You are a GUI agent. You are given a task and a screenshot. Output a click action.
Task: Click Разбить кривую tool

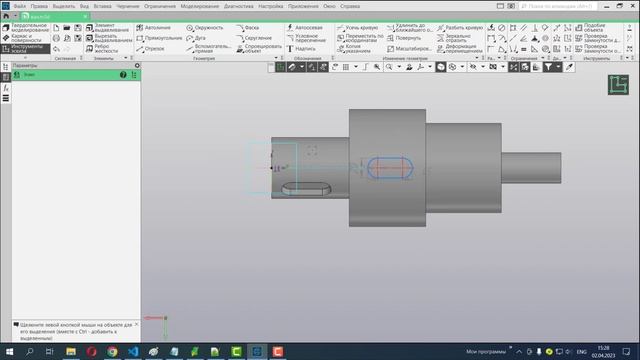(x=460, y=28)
